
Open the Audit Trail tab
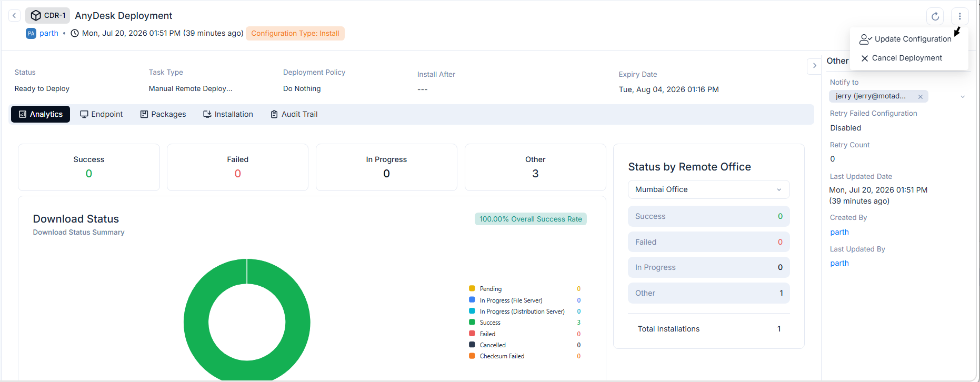pyautogui.click(x=294, y=114)
